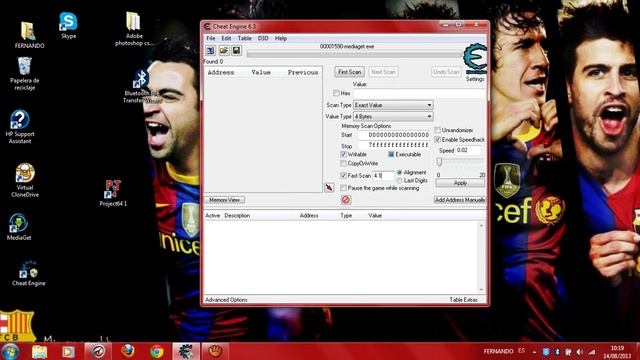The width and height of the screenshot is (640, 360).
Task: Show hidden tray icons arrow
Action: 534,352
